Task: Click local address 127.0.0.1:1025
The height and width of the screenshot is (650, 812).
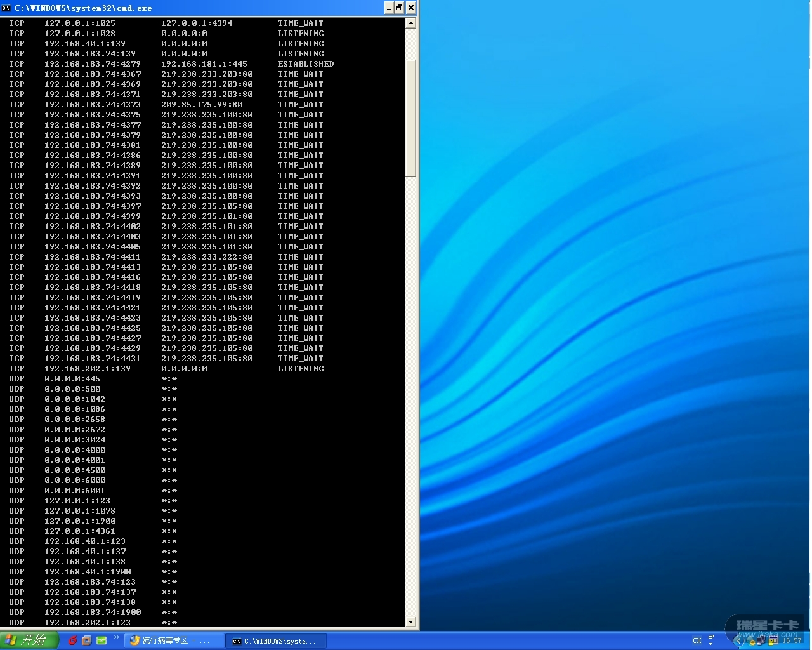Action: (80, 23)
